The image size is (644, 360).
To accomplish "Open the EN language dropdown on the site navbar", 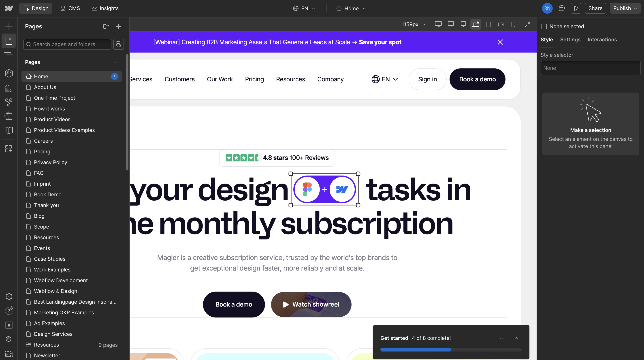I will tap(384, 79).
